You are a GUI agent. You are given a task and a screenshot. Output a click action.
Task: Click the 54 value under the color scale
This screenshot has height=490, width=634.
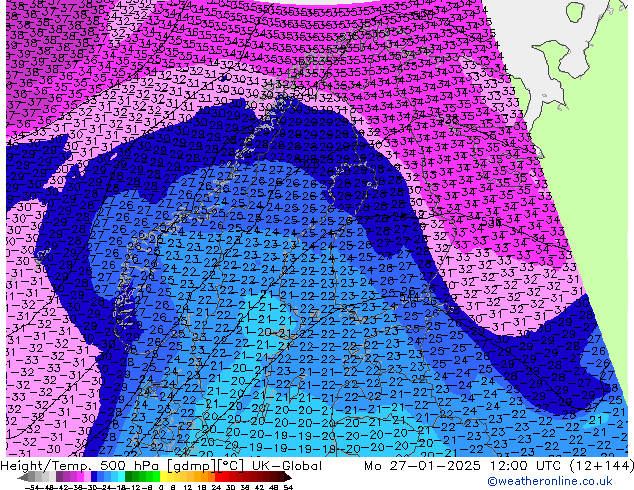[288, 488]
